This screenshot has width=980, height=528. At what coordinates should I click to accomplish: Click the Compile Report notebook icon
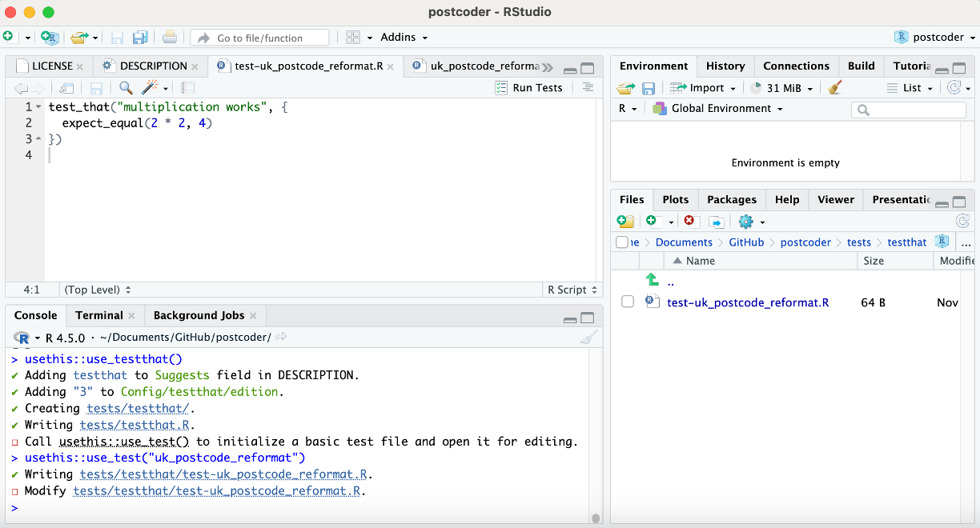(187, 88)
